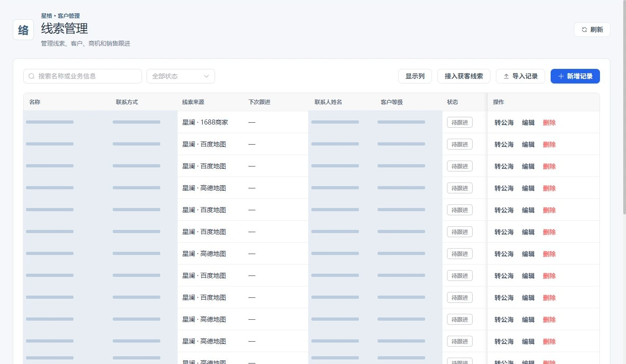Click the 操作 column header
Screen dimensions: 626x364
499,102
